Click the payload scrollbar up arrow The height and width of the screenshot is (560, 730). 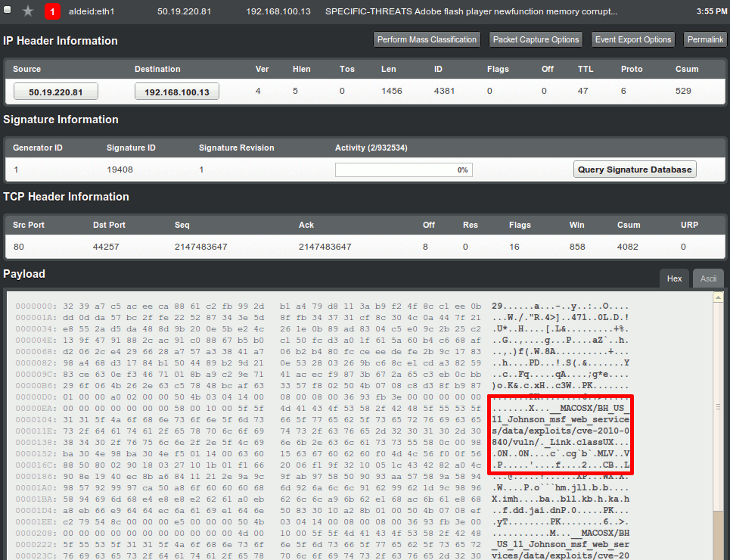pos(719,297)
